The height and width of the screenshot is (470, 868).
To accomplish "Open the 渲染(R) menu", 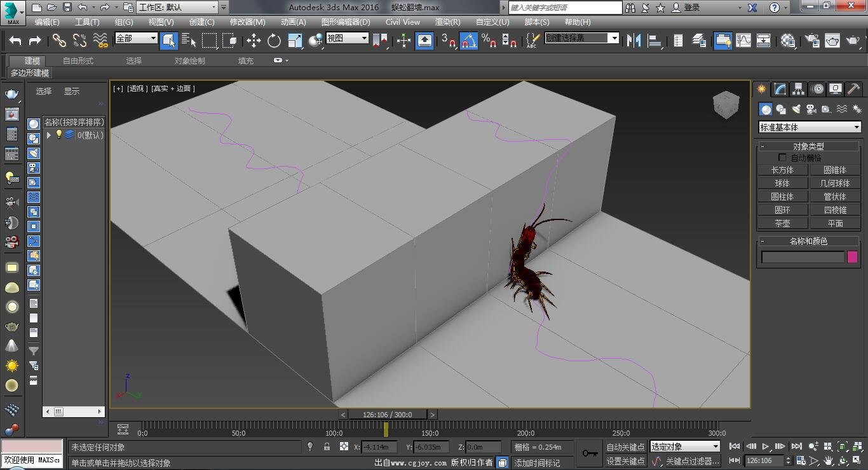I will click(x=447, y=22).
